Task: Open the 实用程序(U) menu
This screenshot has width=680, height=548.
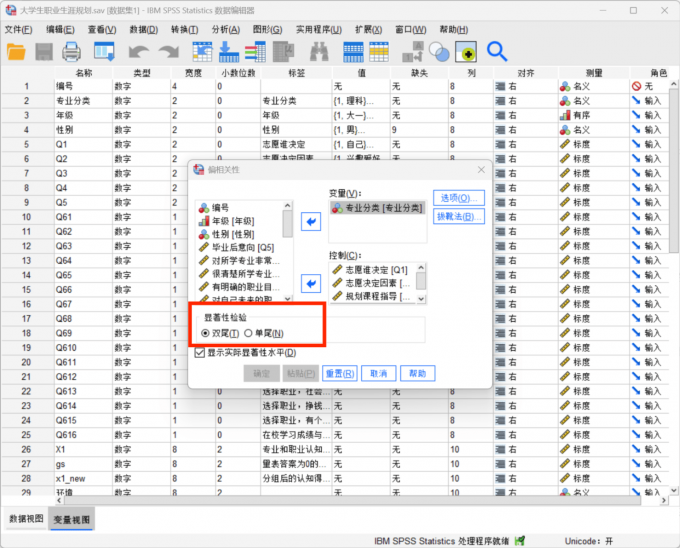Action: tap(319, 29)
